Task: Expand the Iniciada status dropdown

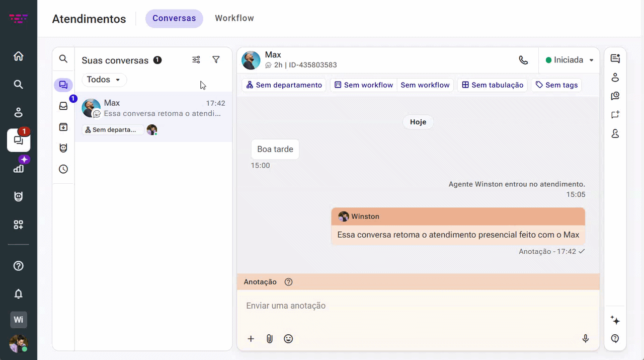Action: click(570, 60)
